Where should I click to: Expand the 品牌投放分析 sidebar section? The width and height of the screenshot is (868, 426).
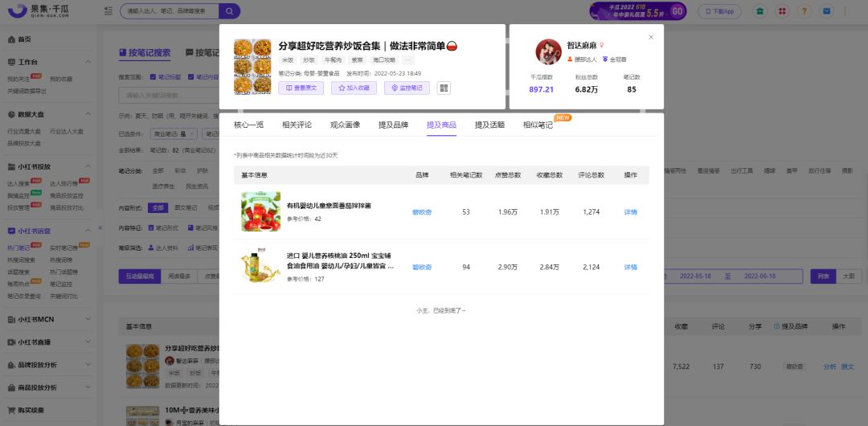point(88,364)
